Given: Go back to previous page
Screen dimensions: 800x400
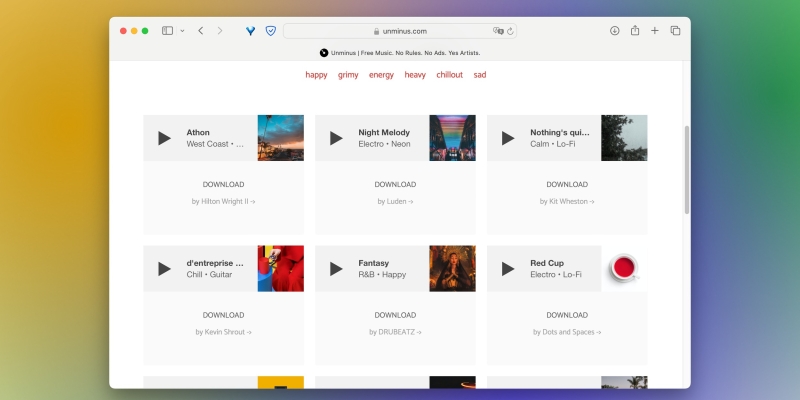Looking at the screenshot, I should [x=201, y=31].
